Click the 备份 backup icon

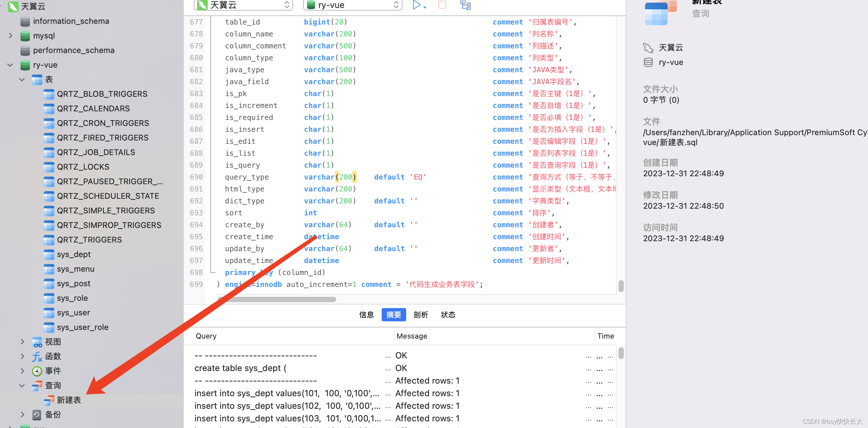pyautogui.click(x=37, y=414)
